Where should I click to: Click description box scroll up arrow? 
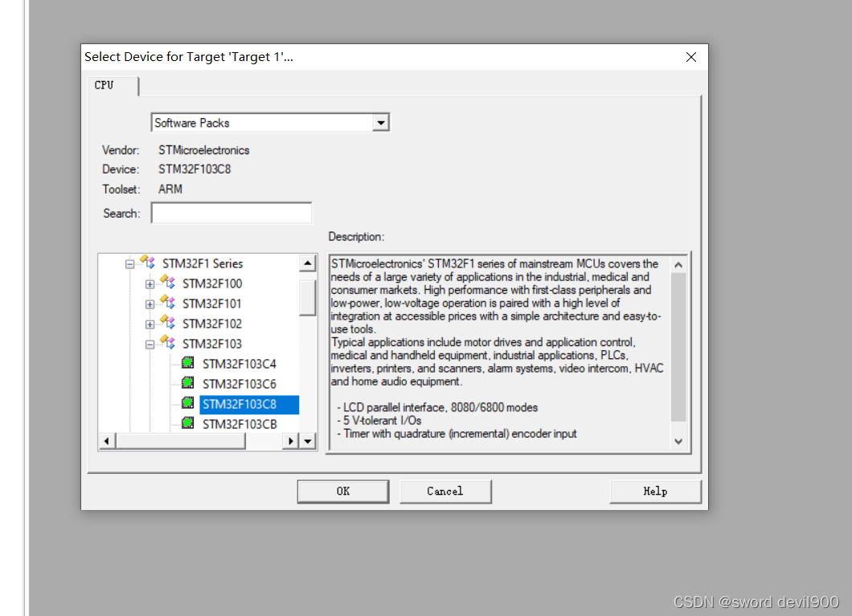coord(678,265)
